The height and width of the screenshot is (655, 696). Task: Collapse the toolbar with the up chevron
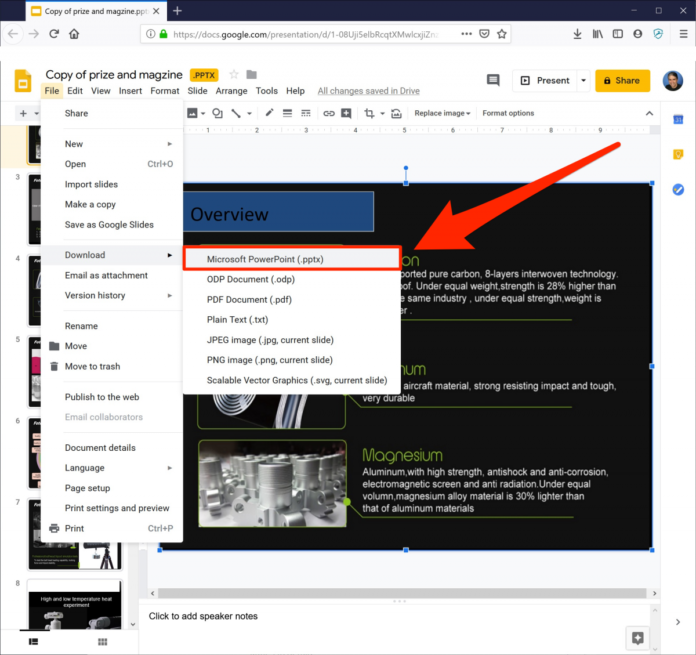(649, 113)
